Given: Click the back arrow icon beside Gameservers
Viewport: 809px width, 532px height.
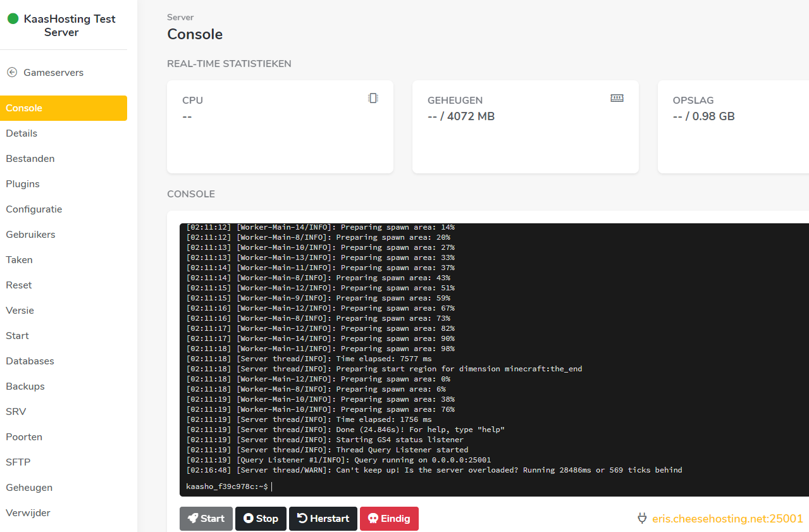Looking at the screenshot, I should [x=12, y=73].
